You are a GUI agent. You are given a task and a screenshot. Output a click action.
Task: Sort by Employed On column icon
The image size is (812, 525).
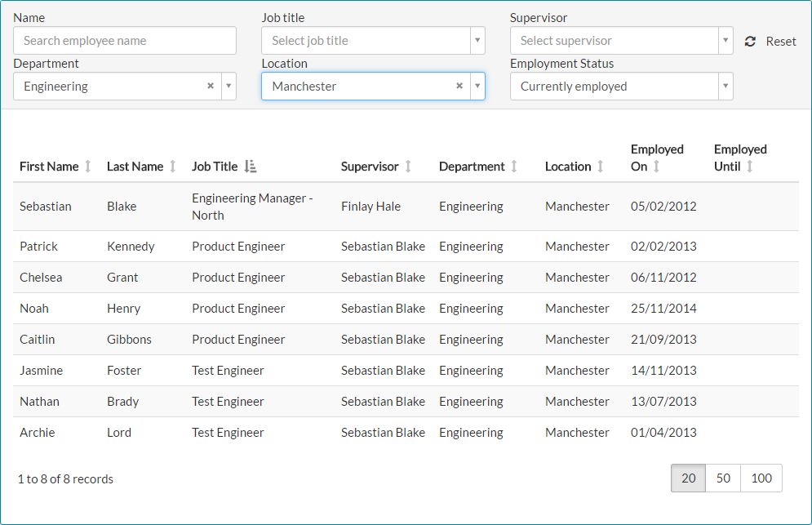point(656,167)
